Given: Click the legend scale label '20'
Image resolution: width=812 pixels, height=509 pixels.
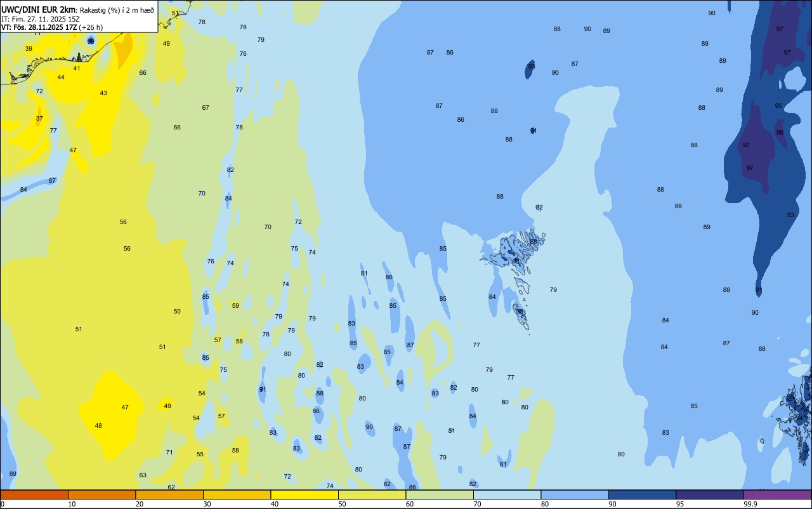Looking at the screenshot, I should click(x=140, y=504).
